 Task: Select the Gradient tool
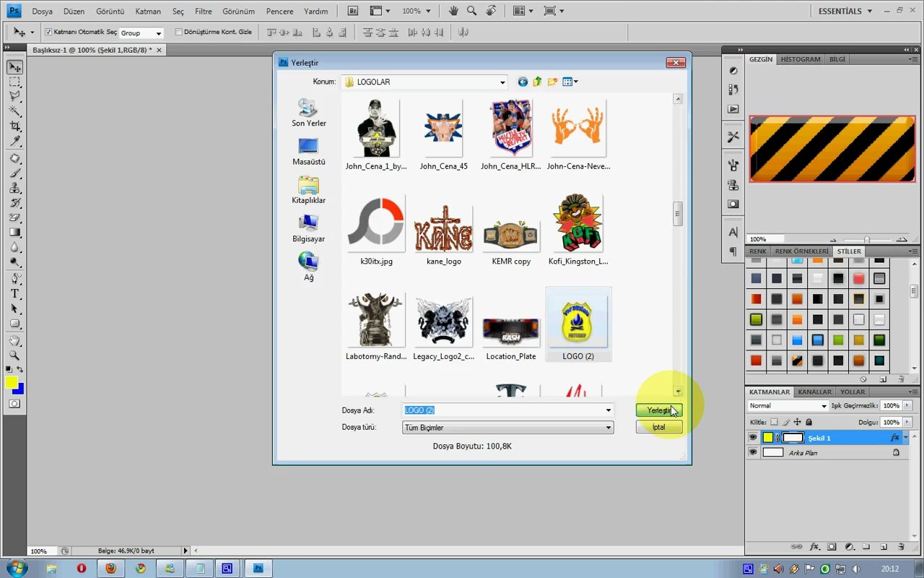point(14,233)
